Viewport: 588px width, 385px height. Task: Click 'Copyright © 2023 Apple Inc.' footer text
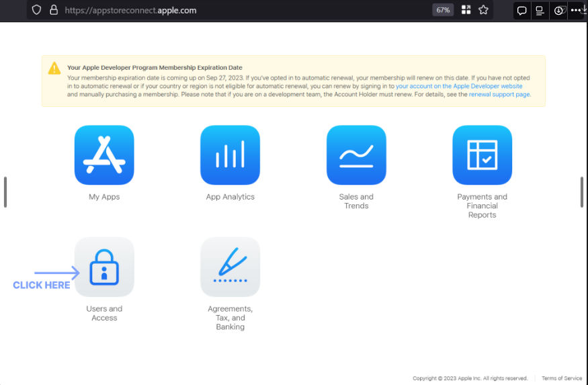coord(470,378)
